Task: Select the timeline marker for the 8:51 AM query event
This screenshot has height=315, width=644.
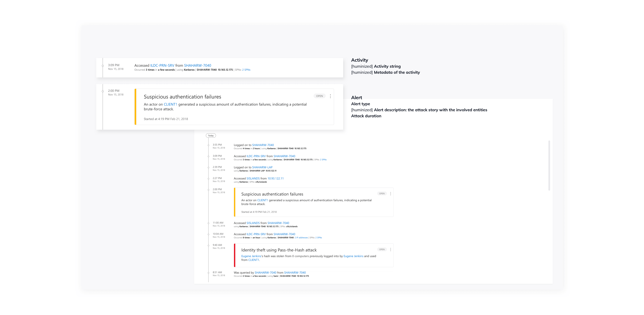Action: [209, 273]
